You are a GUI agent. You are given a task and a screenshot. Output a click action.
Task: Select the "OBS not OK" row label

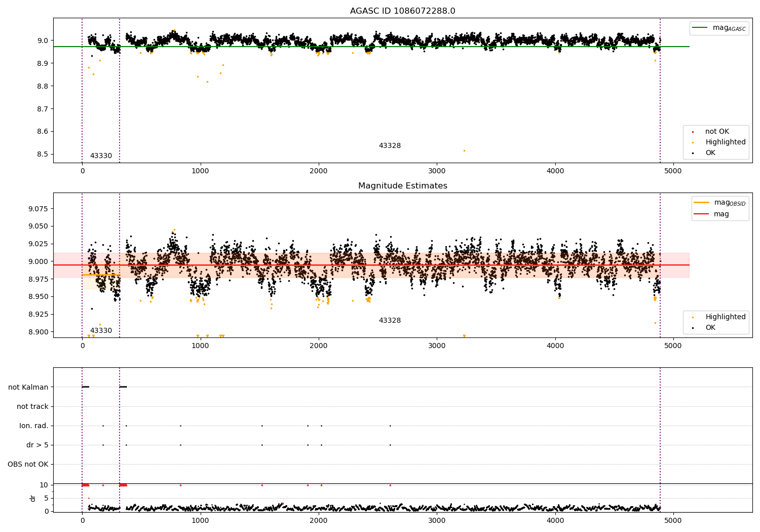point(28,464)
